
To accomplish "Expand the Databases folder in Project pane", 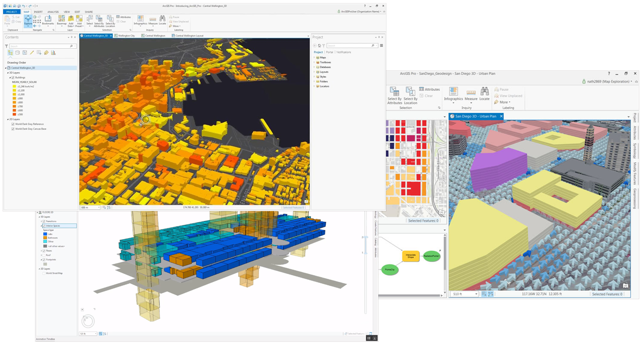I will click(315, 67).
